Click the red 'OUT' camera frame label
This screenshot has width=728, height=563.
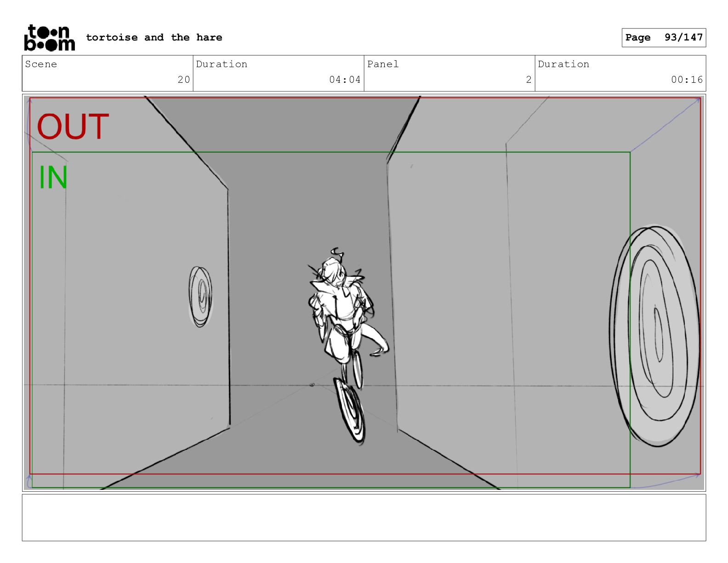click(x=73, y=126)
